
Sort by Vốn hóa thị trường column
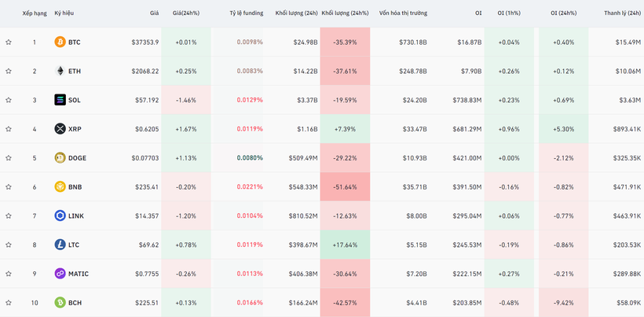pos(403,13)
